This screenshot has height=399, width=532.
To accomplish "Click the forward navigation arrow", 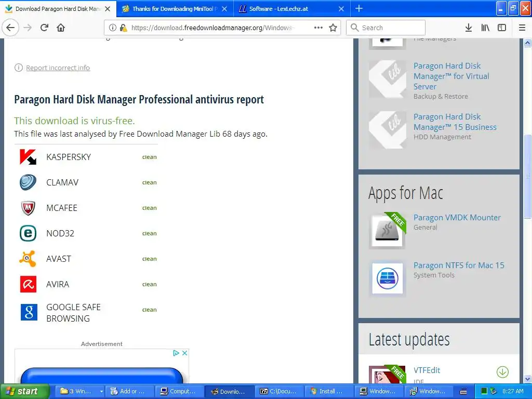I will (x=28, y=28).
